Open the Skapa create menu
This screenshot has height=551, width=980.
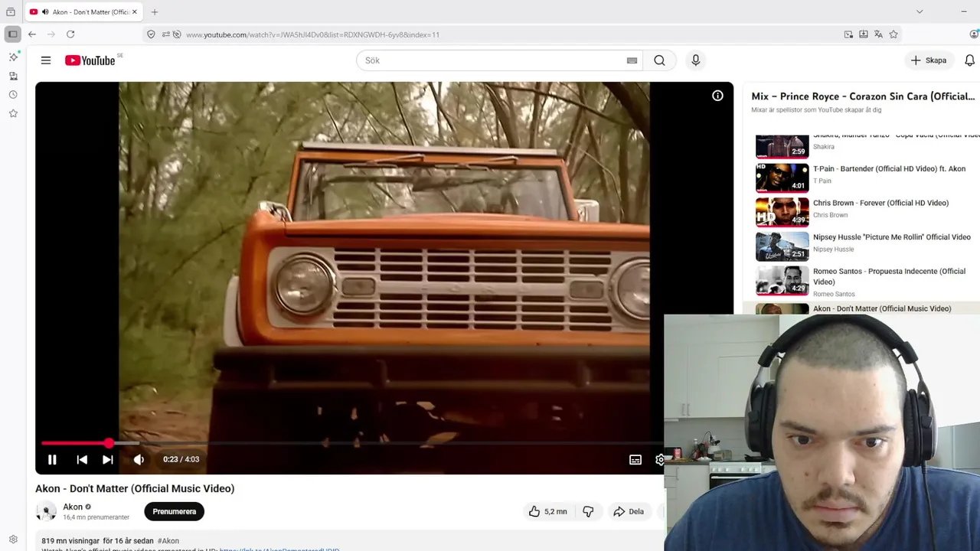(928, 60)
